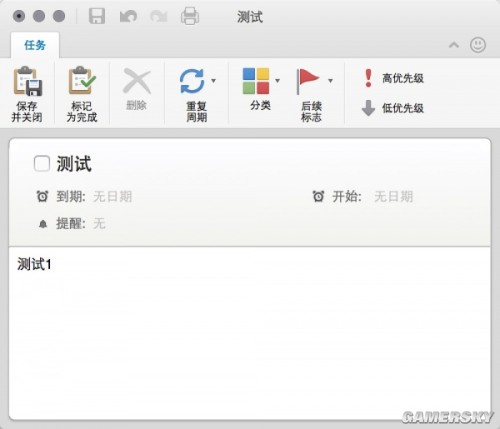The width and height of the screenshot is (500, 429).
Task: Print the task using the printer icon
Action: click(x=190, y=16)
